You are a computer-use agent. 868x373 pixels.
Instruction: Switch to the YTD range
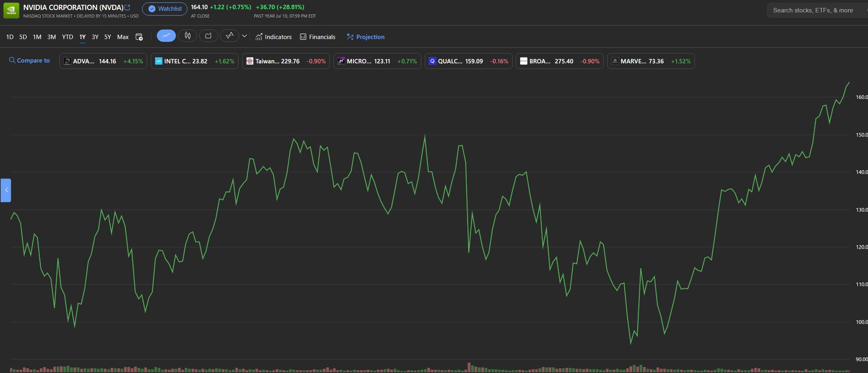[x=67, y=37]
